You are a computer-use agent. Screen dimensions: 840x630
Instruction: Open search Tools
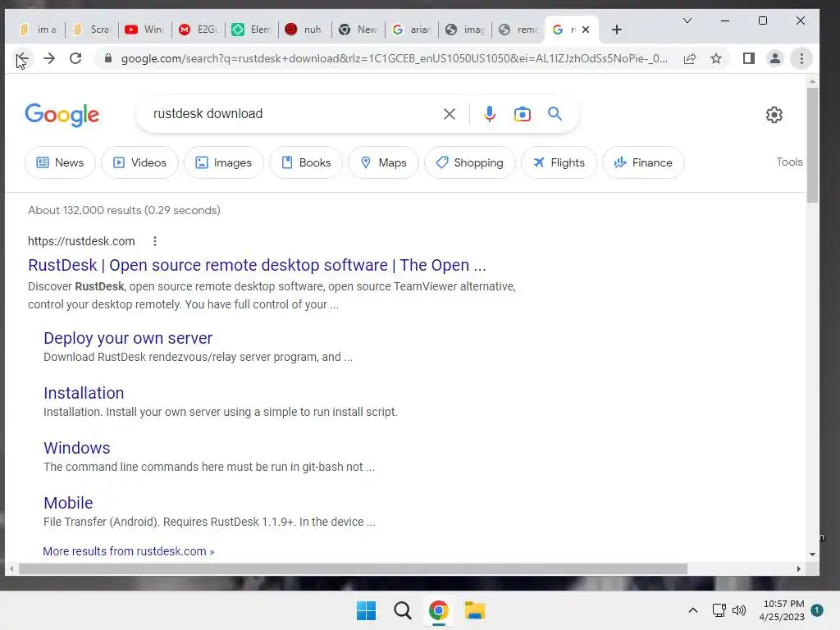click(789, 162)
